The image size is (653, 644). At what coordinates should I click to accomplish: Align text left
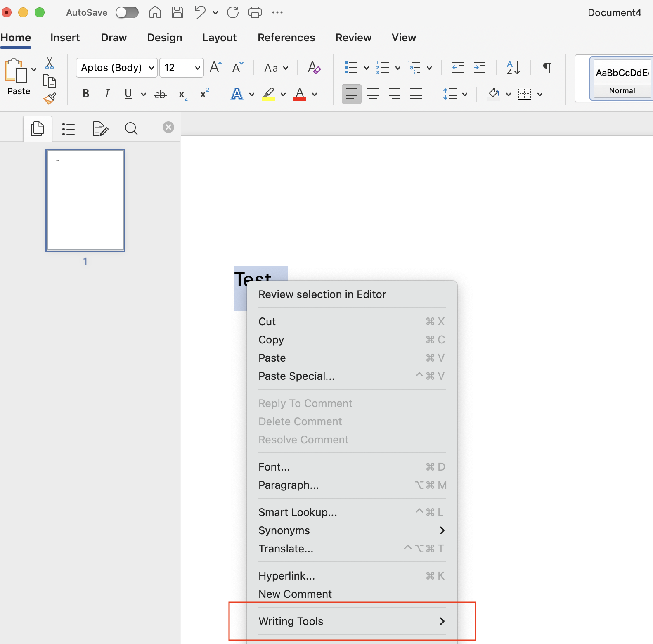pos(352,94)
